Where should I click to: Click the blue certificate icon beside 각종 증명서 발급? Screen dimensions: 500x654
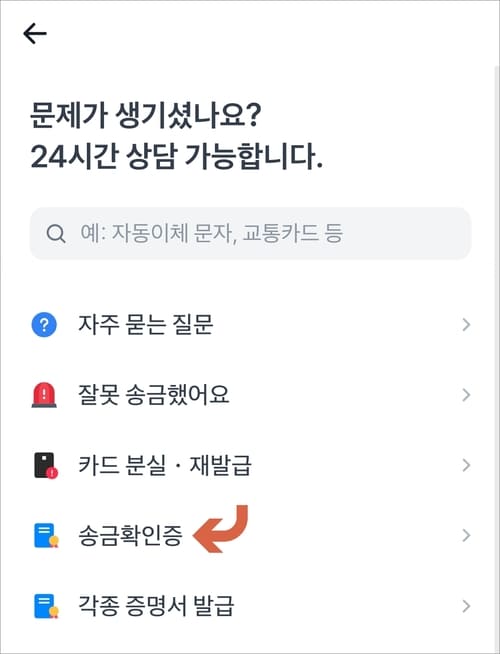click(x=46, y=606)
